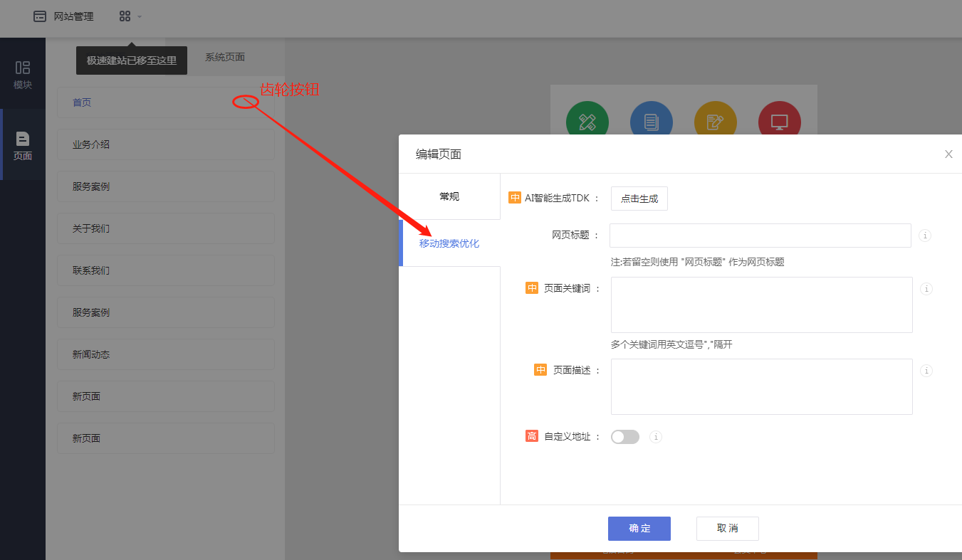Click the 中 badge beside 页面关键词
Image resolution: width=962 pixels, height=560 pixels.
coord(532,288)
